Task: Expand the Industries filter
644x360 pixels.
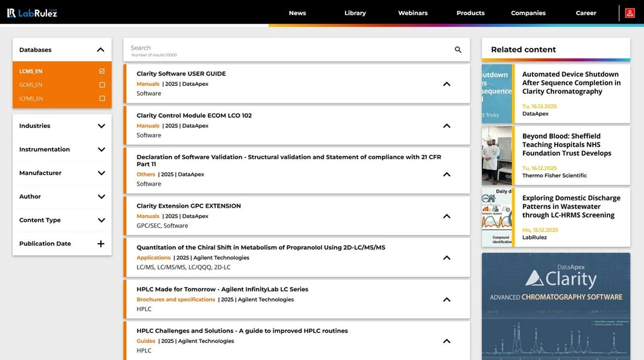Action: (x=101, y=126)
